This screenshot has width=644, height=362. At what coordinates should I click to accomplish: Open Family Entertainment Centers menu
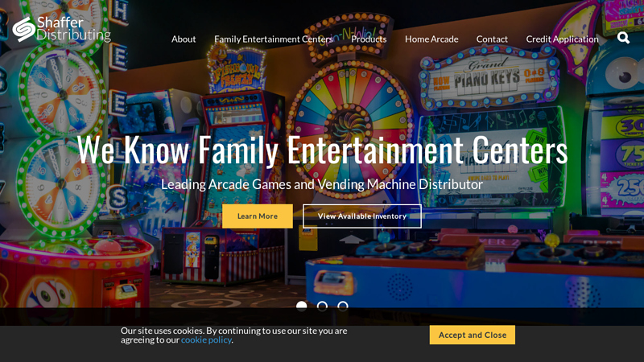click(x=274, y=39)
